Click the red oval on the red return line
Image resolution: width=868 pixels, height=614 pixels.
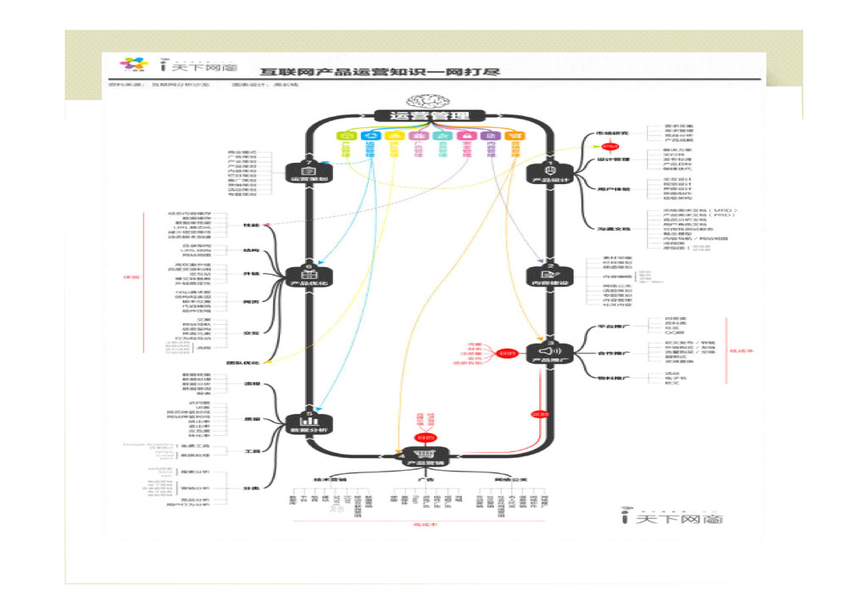(540, 414)
